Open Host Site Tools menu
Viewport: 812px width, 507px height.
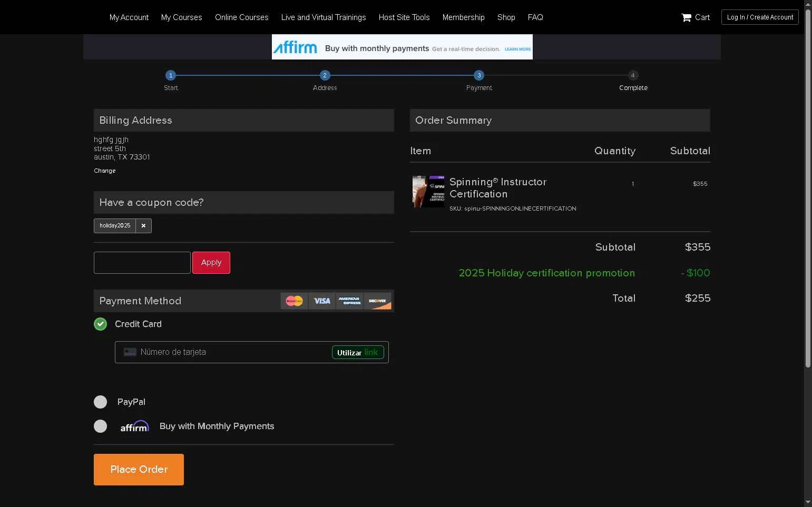pos(404,17)
